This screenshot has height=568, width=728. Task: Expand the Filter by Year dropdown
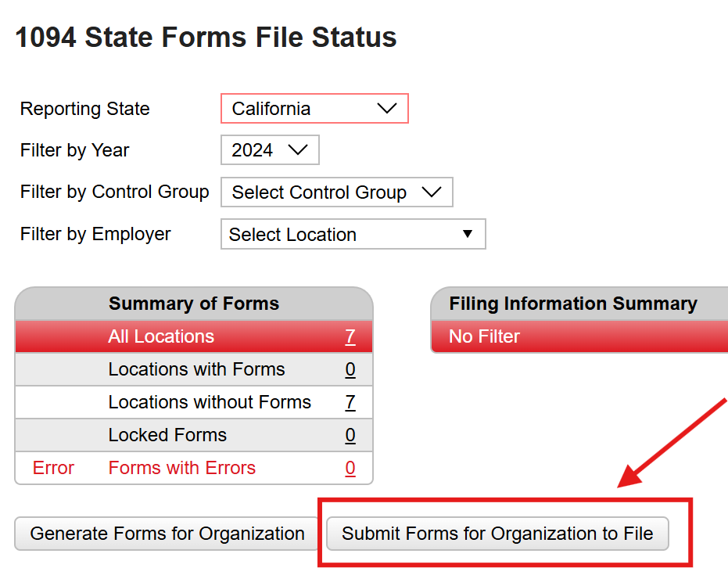pos(269,149)
